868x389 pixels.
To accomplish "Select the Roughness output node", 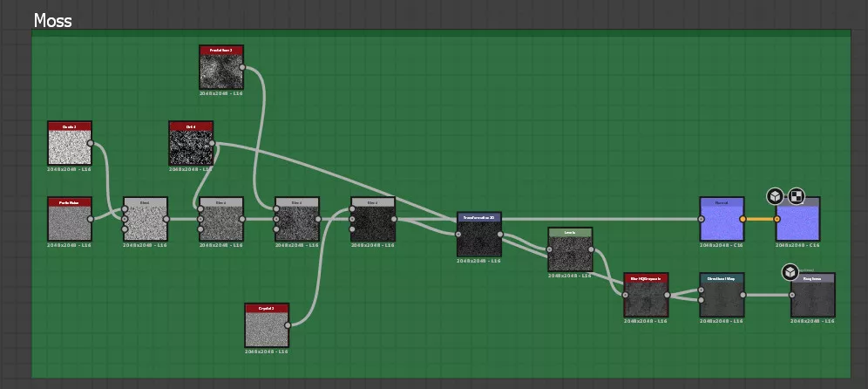I will pyautogui.click(x=812, y=295).
